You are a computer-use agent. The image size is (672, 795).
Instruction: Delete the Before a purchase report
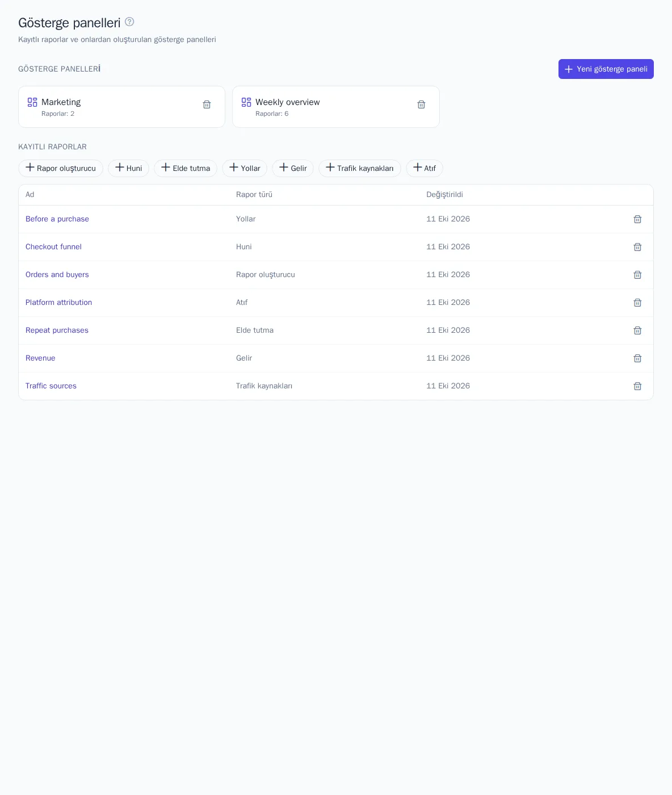pos(637,219)
